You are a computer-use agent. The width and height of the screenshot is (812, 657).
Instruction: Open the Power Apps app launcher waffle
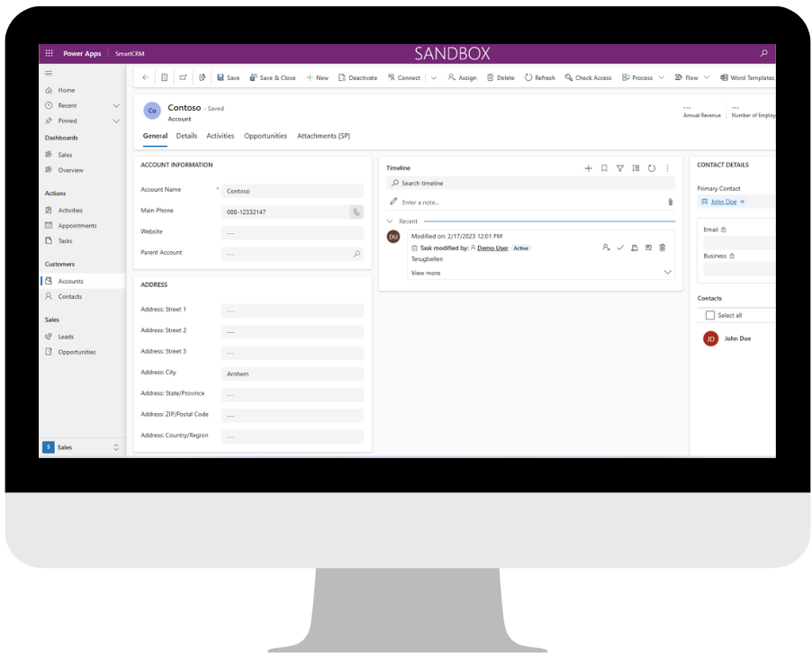(x=51, y=53)
